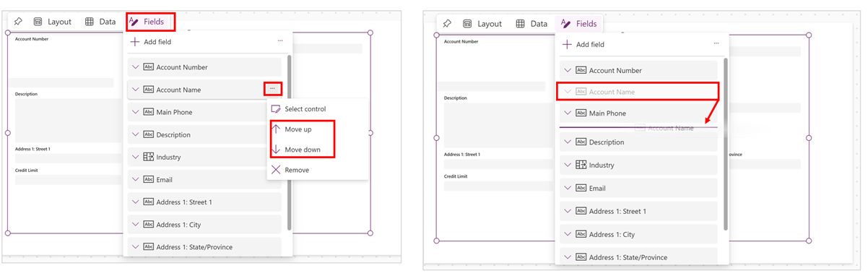This screenshot has height=276, width=868.
Task: Click the Abc icon of Account Number, left image
Action: (x=149, y=67)
